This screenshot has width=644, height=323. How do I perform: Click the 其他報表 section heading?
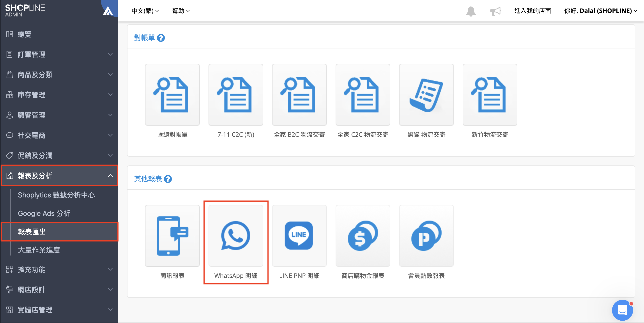pos(148,179)
